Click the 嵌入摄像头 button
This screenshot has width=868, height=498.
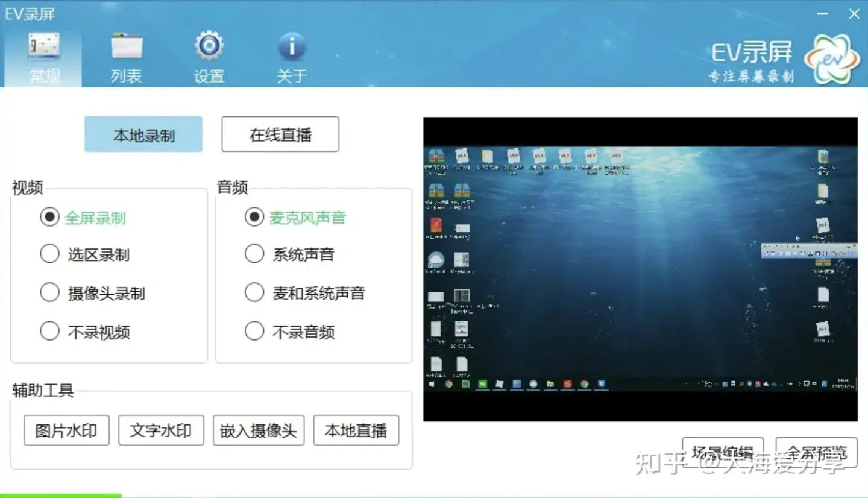(x=259, y=430)
